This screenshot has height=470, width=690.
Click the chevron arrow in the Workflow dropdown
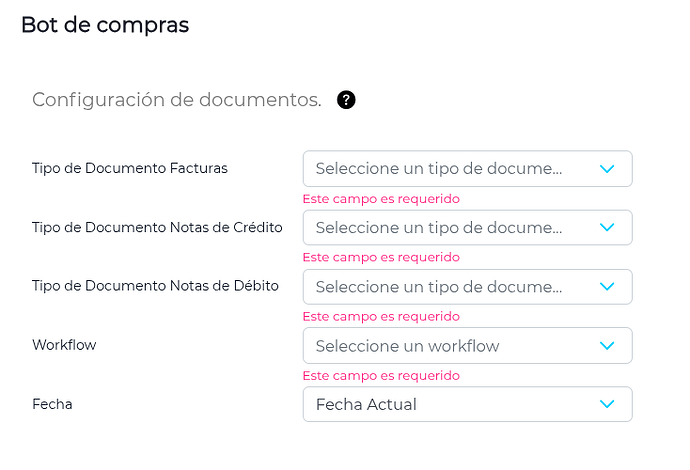[x=607, y=346]
